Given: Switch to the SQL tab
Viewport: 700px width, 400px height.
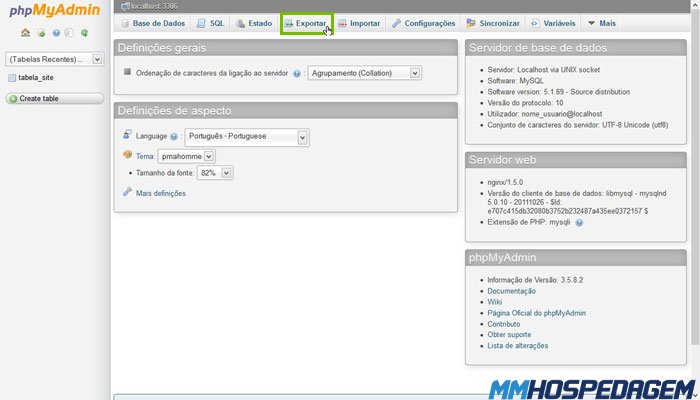Looking at the screenshot, I should pyautogui.click(x=210, y=23).
